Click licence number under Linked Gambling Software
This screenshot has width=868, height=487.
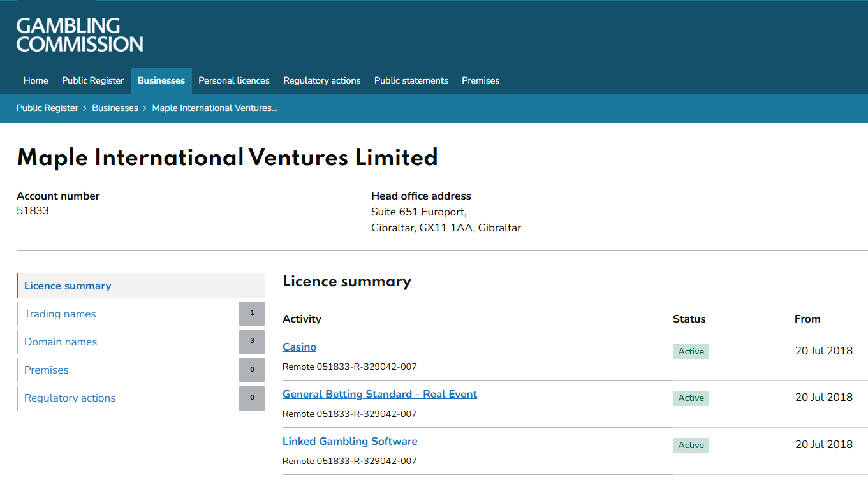[349, 462]
